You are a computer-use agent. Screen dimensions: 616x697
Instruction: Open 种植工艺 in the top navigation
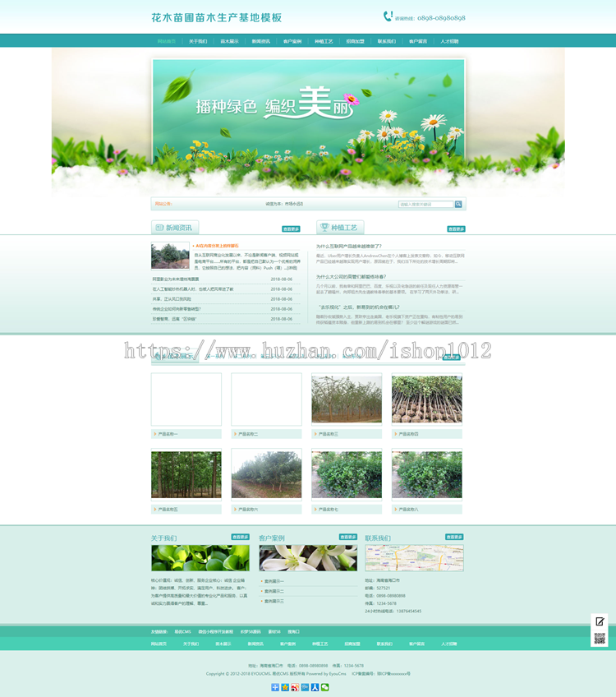click(x=324, y=41)
